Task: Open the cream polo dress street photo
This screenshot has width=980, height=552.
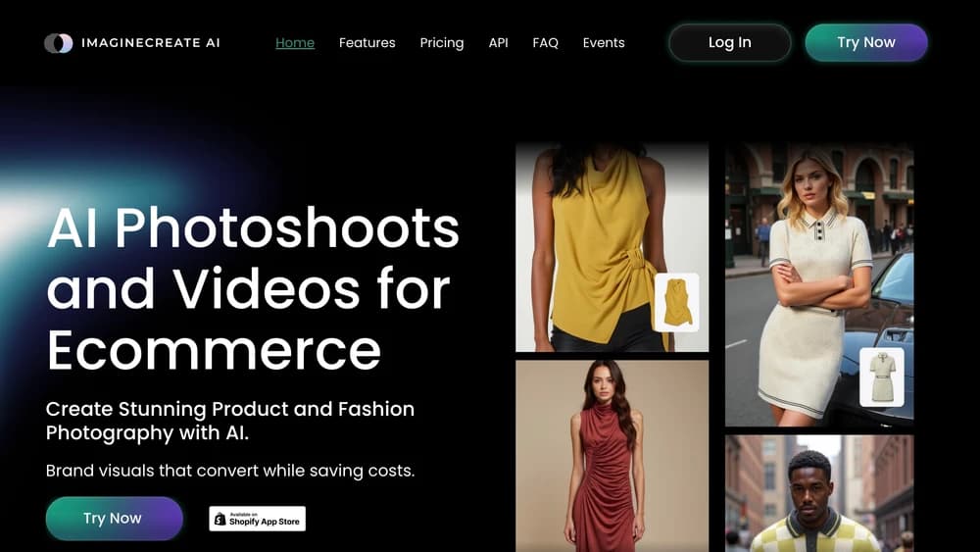Action: point(818,285)
